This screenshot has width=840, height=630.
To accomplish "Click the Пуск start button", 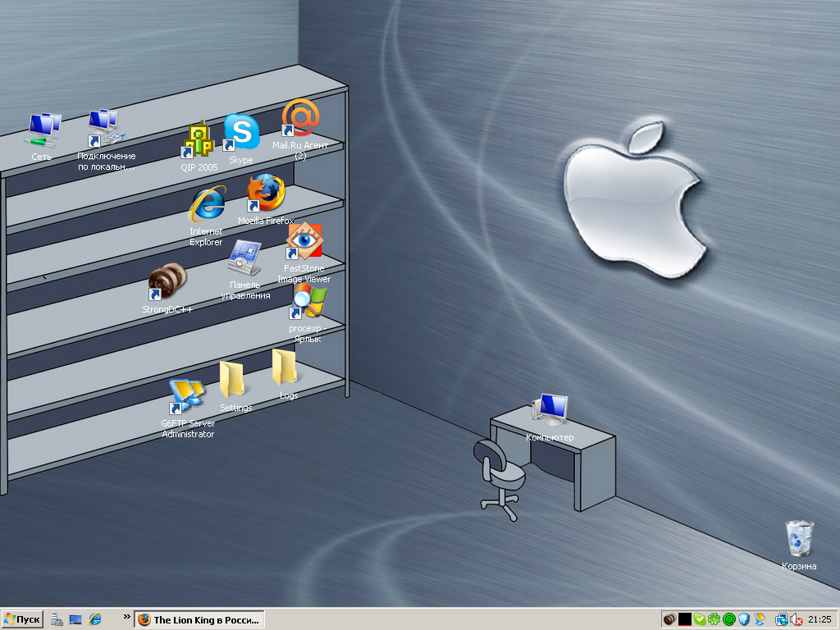I will tap(22, 620).
